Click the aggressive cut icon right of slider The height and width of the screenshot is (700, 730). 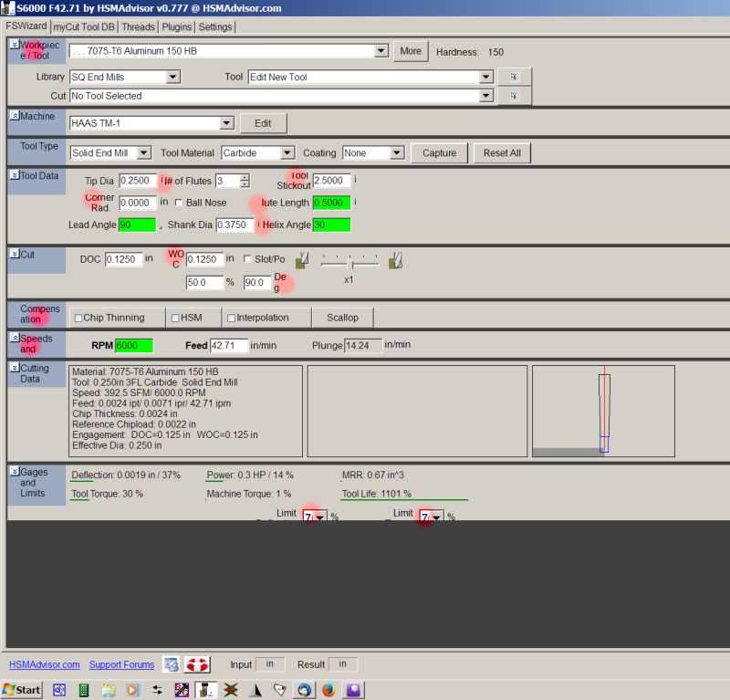point(395,260)
